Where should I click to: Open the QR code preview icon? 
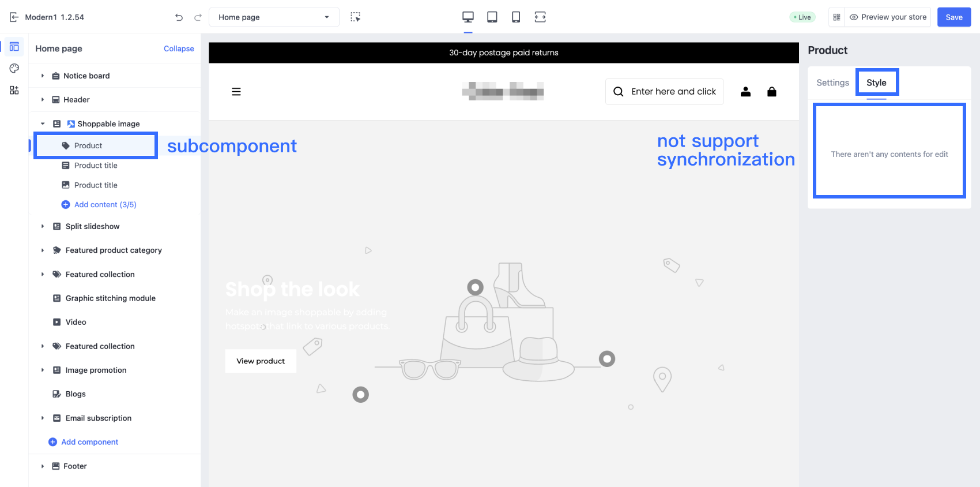tap(836, 17)
